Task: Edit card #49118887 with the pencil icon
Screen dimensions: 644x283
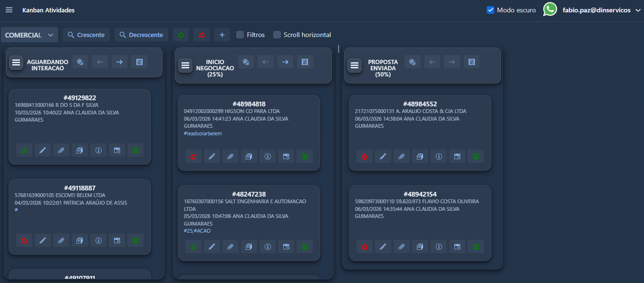Action: [43, 240]
